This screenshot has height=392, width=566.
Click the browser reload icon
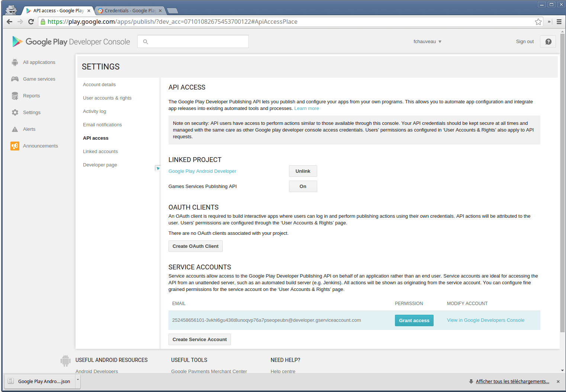(31, 22)
